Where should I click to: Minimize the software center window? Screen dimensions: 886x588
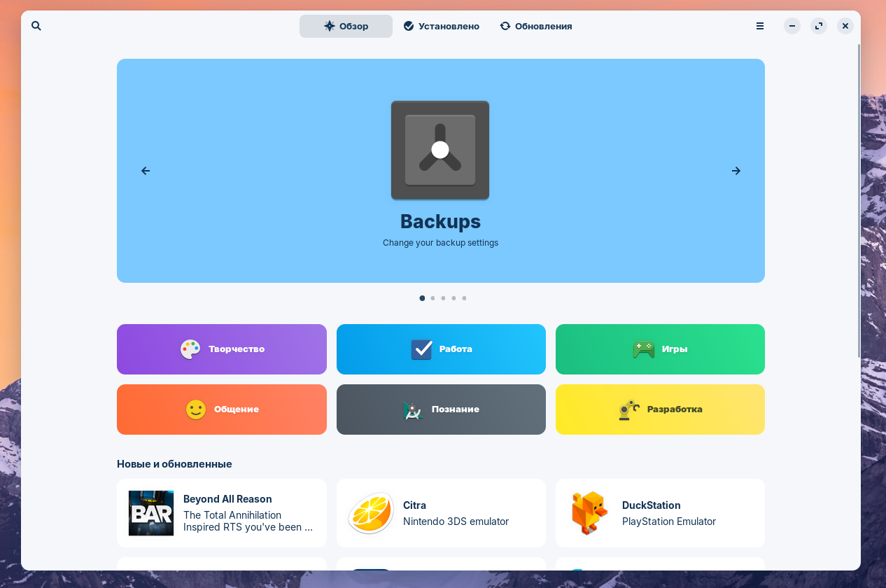[x=792, y=26]
